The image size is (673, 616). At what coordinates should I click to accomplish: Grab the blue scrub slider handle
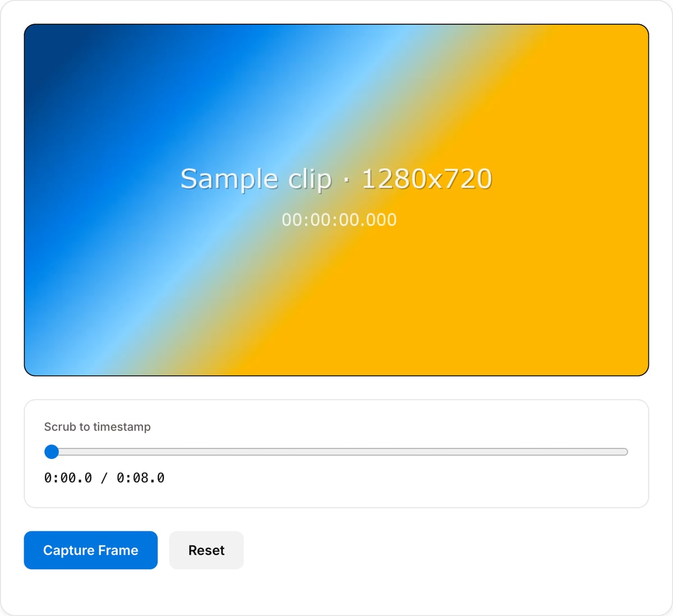(x=52, y=452)
